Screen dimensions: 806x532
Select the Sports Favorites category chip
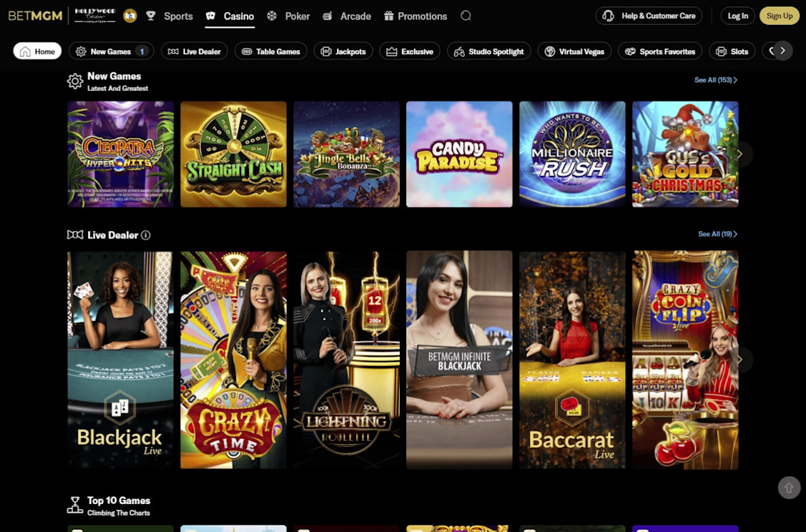pos(660,51)
